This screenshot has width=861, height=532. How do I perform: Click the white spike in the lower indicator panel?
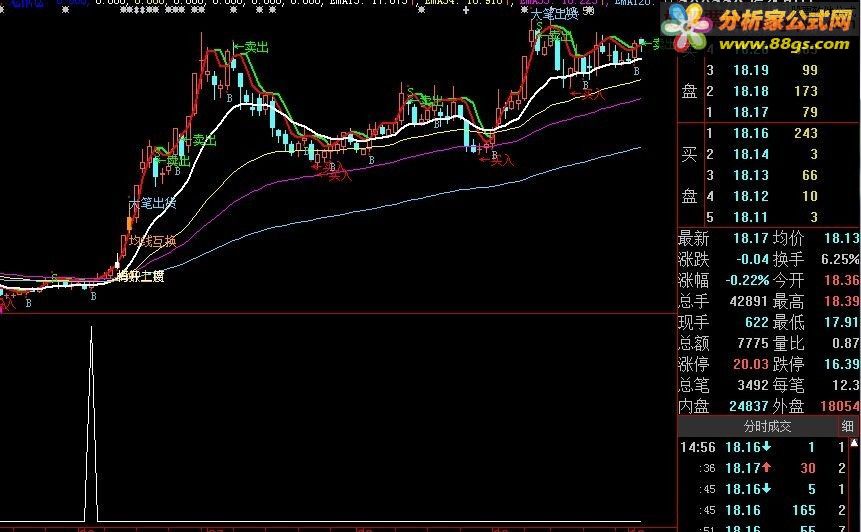click(x=91, y=423)
